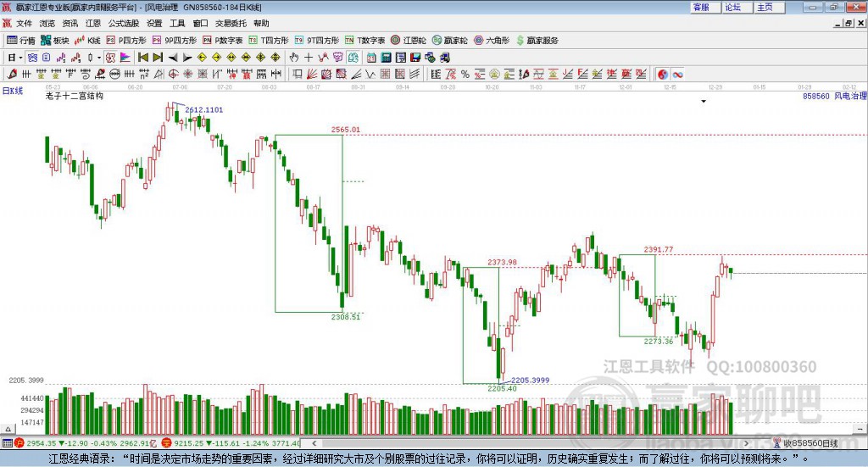Click the Shanghai index value 2954.35

tap(41, 443)
